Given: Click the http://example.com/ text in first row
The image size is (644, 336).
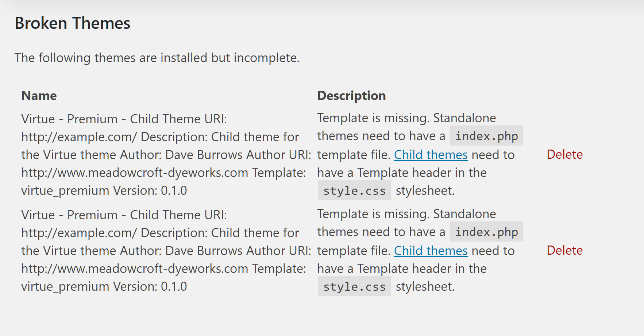Looking at the screenshot, I should coord(79,137).
